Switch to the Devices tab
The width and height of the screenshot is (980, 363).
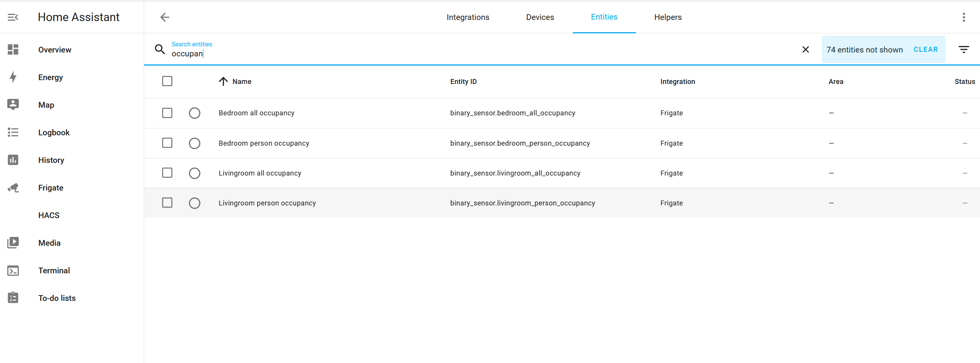540,17
